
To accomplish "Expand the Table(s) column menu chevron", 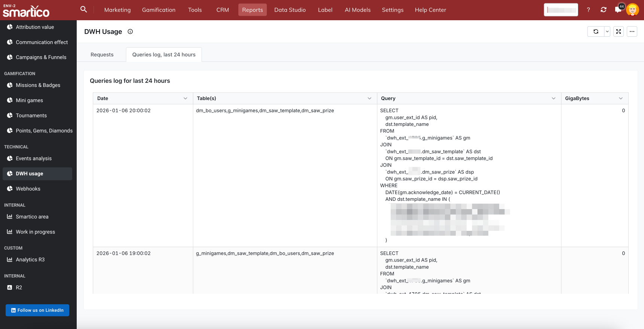I will point(369,98).
